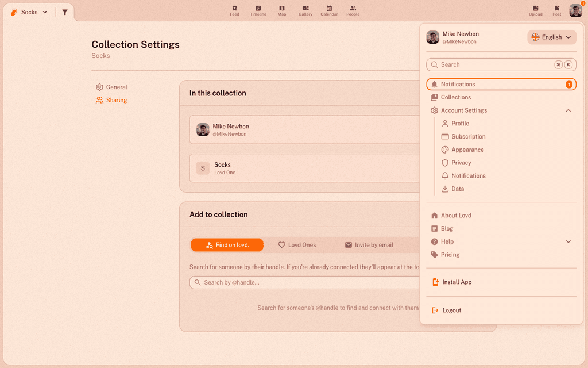Open the English language dropdown

(552, 37)
